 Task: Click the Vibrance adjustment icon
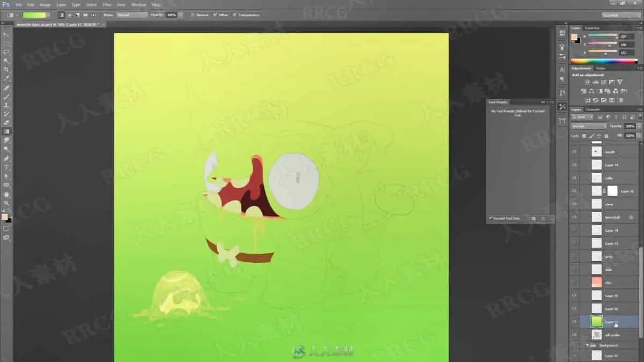pos(620,82)
